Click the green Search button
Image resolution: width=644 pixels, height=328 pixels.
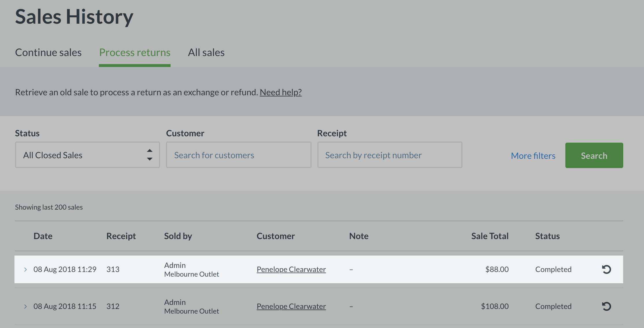tap(594, 155)
